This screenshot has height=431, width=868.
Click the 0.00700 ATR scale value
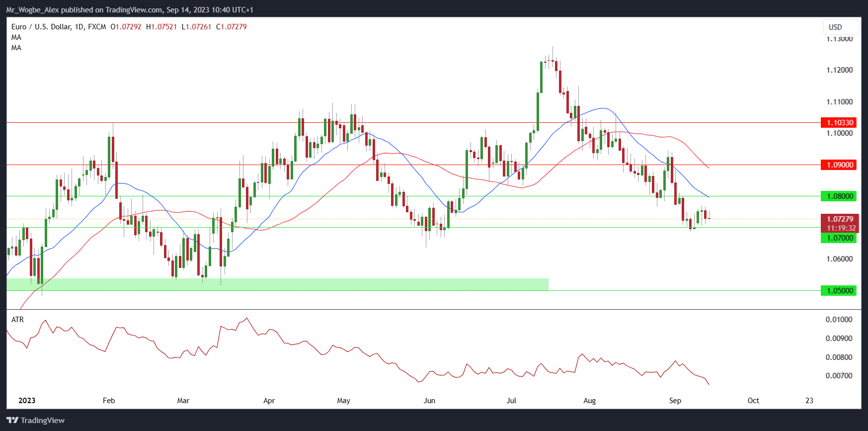tap(839, 376)
